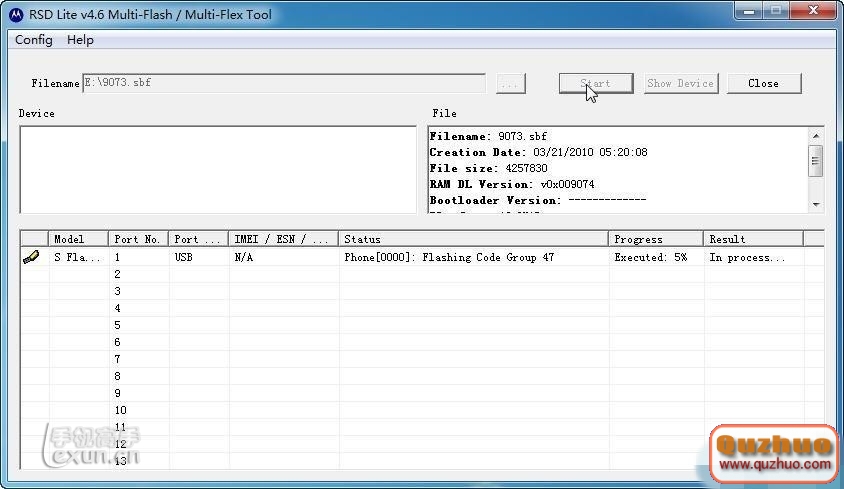This screenshot has height=489, width=844.
Task: Click 'Creation Date: 03/21/2010' line in File panel
Action: pyautogui.click(x=538, y=152)
